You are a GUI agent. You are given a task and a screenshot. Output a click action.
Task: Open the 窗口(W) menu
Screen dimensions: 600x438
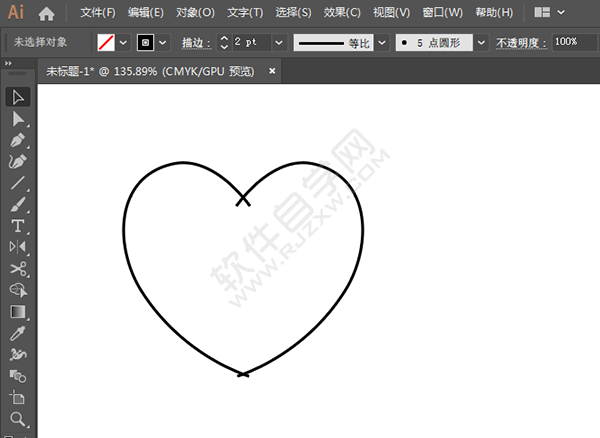coord(442,13)
